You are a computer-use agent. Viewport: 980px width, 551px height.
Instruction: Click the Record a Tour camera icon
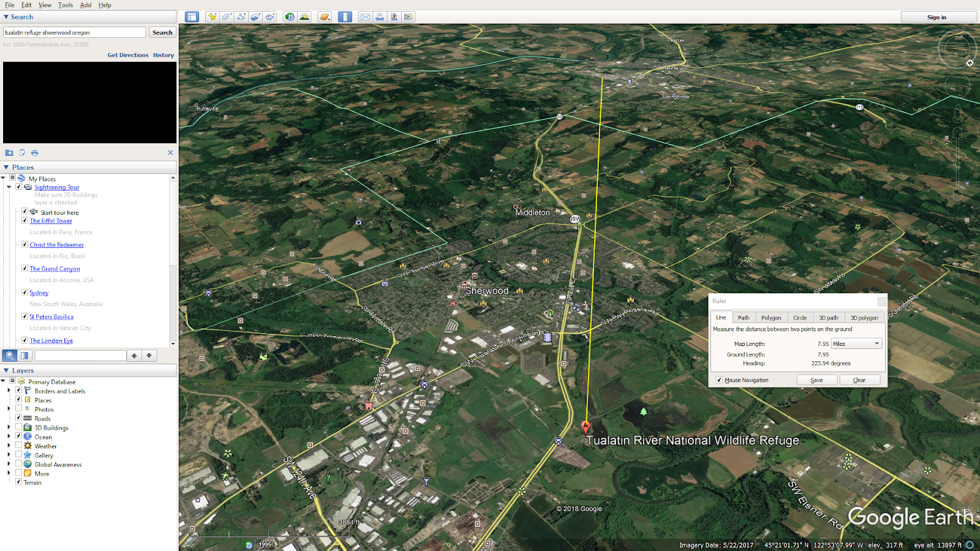270,17
